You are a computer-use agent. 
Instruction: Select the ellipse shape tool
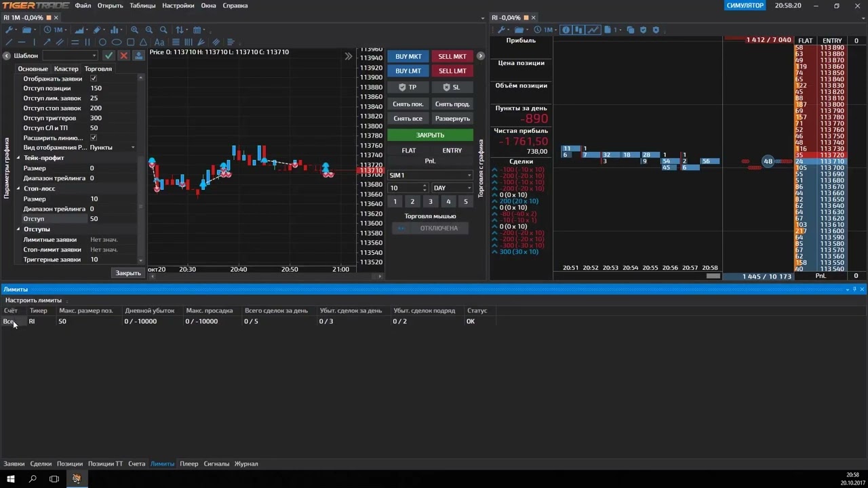[x=117, y=42]
